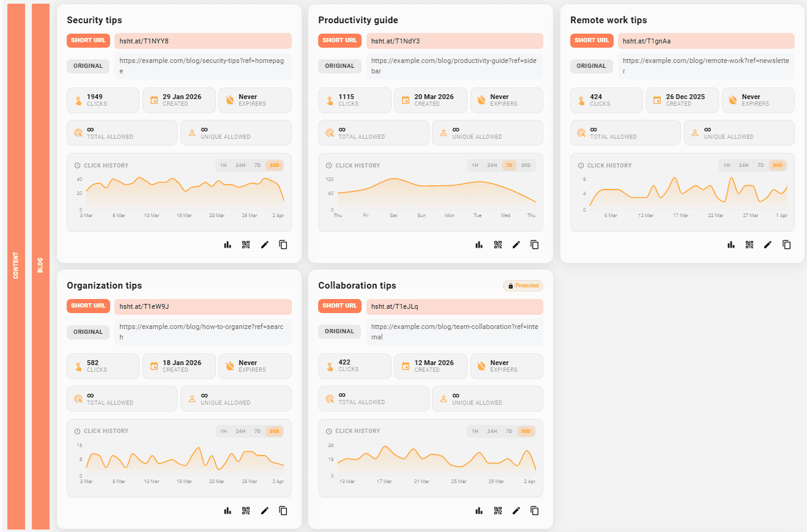Screen dimensions: 807x532
Task: Edit the Remote work tips link
Action: pos(768,245)
